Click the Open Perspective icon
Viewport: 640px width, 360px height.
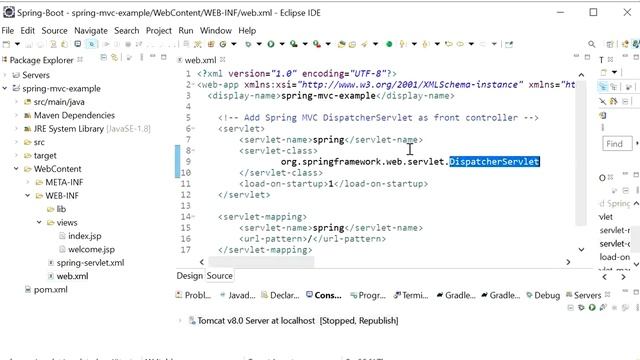tap(610, 44)
